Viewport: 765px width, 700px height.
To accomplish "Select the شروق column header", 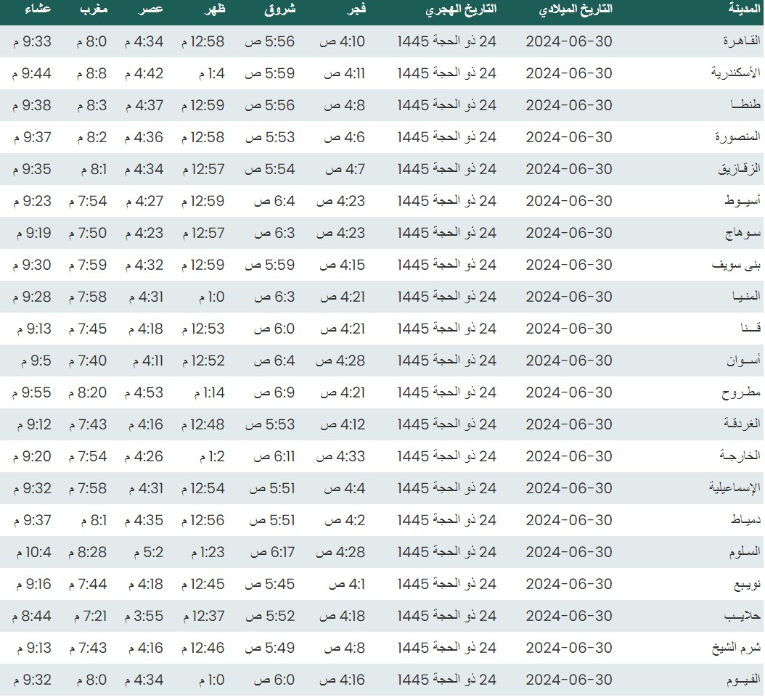I will pos(282,9).
